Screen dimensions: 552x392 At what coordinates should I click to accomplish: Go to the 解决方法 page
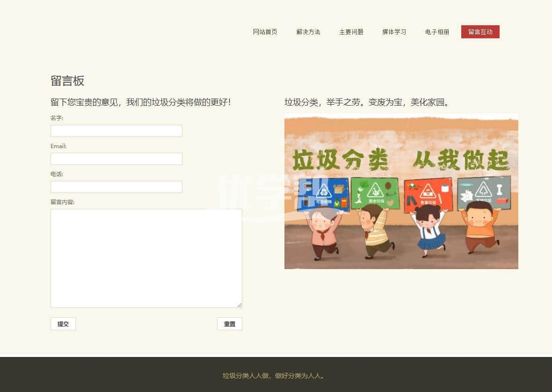pos(308,32)
